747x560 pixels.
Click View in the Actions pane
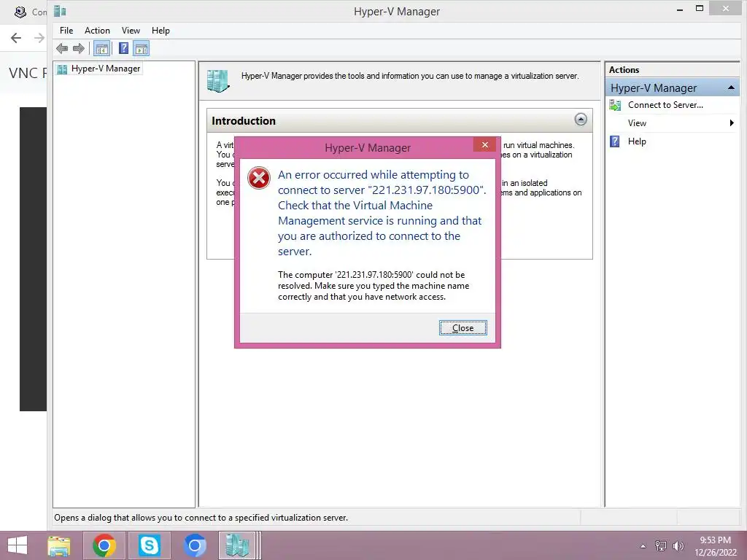(x=637, y=122)
